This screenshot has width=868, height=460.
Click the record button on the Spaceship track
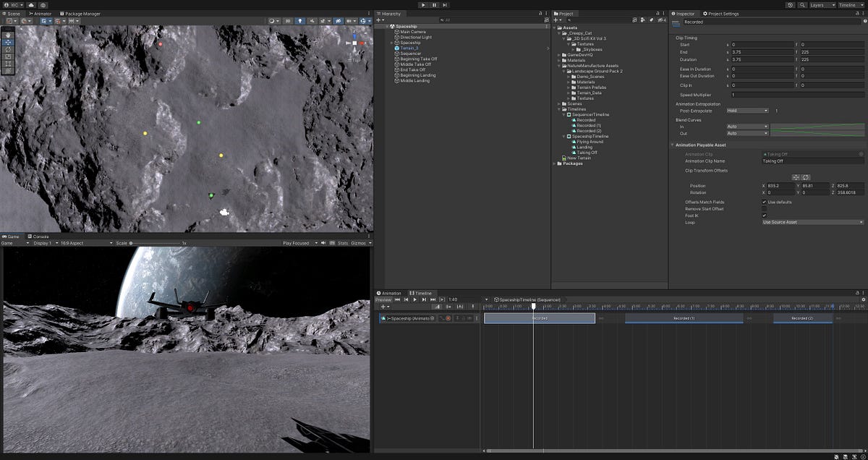coord(448,318)
